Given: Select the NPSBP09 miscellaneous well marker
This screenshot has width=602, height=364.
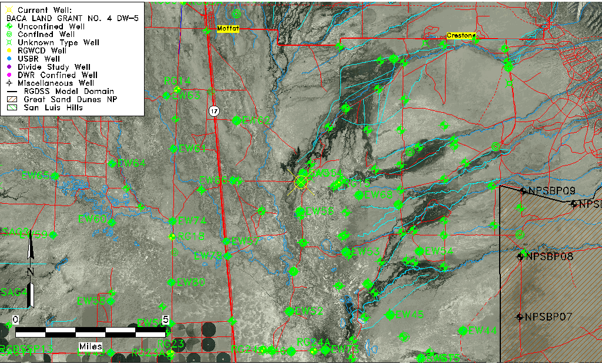Looking at the screenshot, I should (x=523, y=190).
